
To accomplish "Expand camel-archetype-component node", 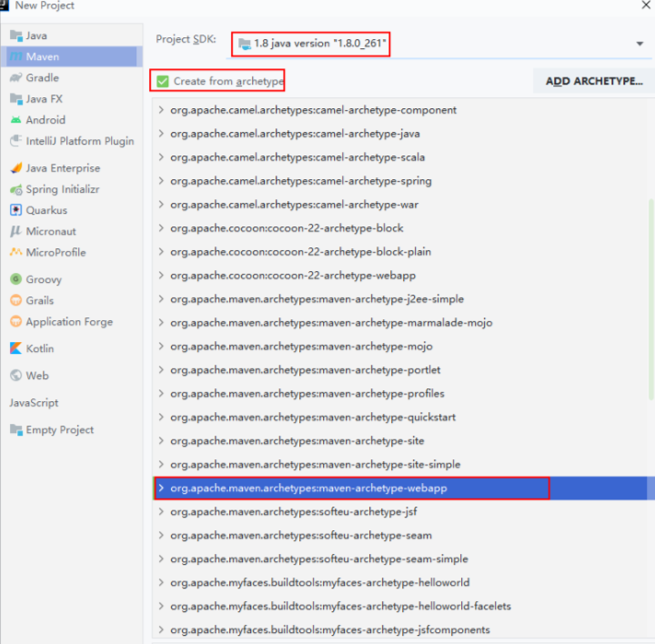I will click(161, 110).
